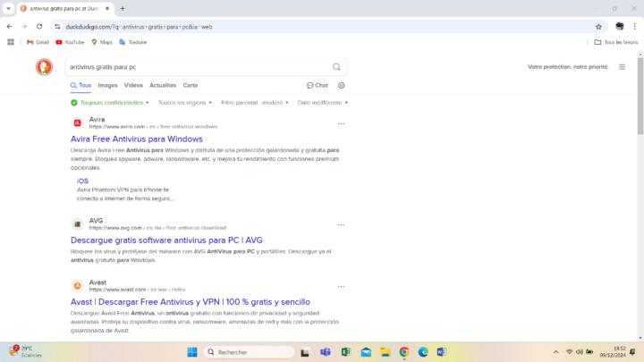Screen dimensions: 644x362
Task: Expand the Date indifférente dropdown
Action: 323,103
